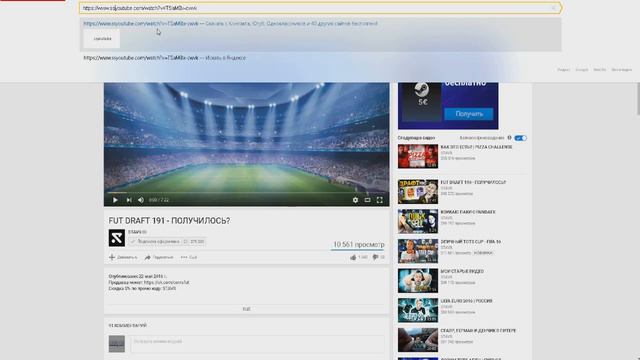Click the add comment input box

pyautogui.click(x=257, y=344)
